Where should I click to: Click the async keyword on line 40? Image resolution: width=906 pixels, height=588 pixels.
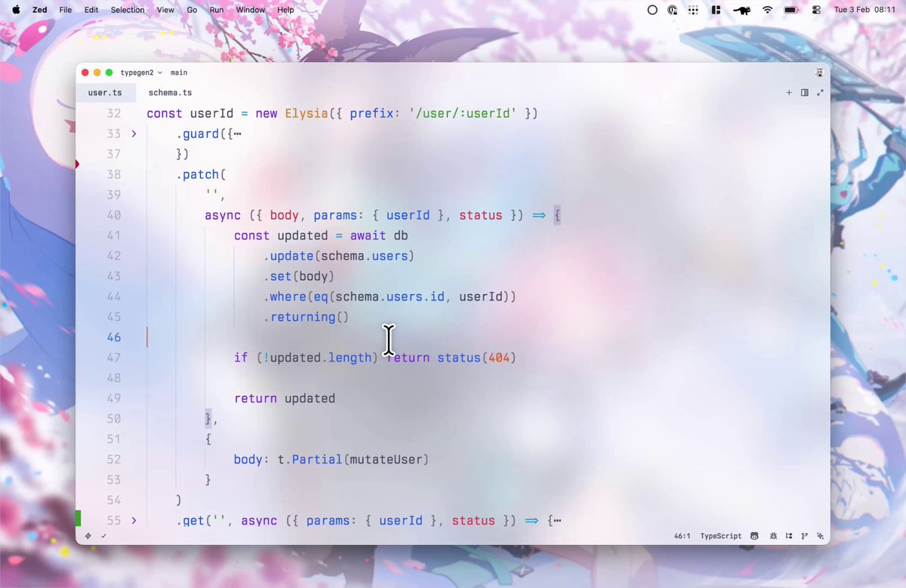point(223,215)
